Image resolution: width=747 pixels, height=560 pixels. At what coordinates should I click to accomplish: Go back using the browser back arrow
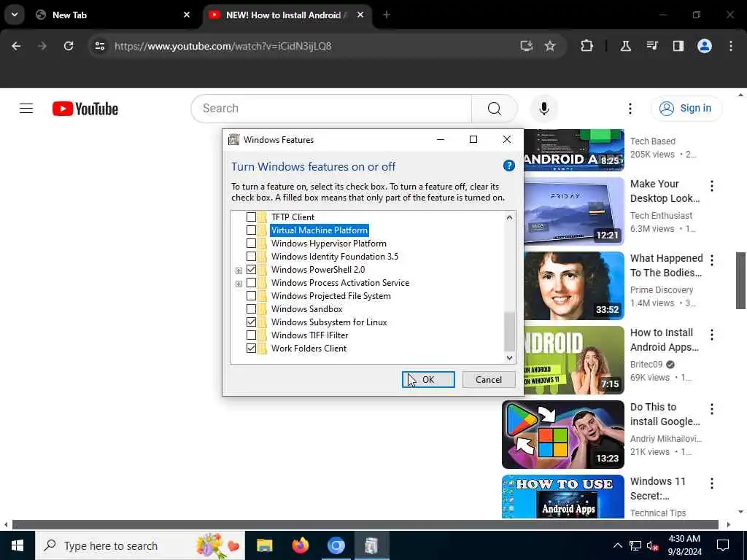click(16, 46)
